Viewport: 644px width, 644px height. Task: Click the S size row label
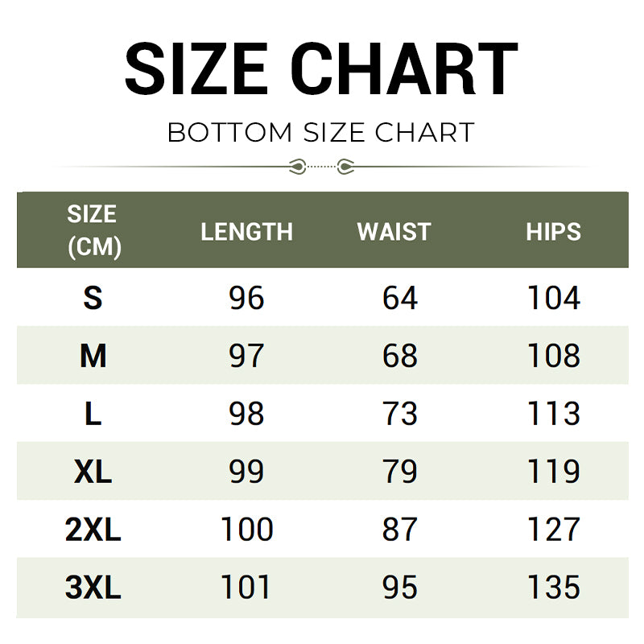tap(93, 299)
